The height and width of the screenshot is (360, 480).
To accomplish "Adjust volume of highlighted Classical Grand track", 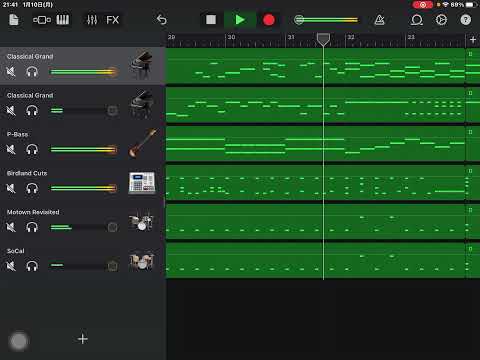I will [83, 72].
